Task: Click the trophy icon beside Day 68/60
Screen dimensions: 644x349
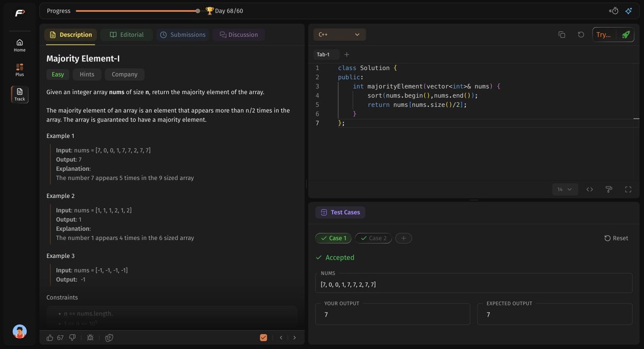Action: [x=209, y=11]
